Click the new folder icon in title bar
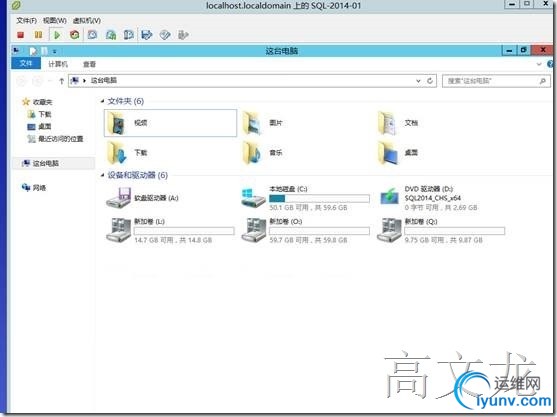The image size is (557, 417). pos(44,51)
